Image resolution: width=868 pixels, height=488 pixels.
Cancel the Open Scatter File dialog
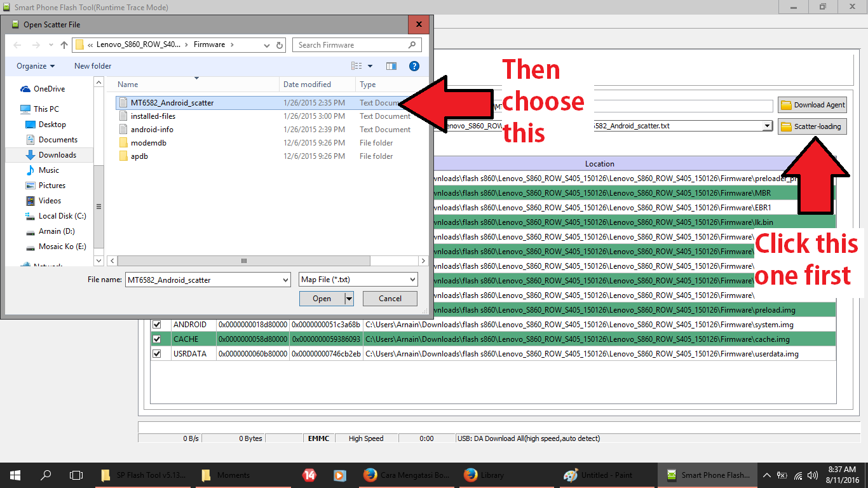[x=390, y=299]
